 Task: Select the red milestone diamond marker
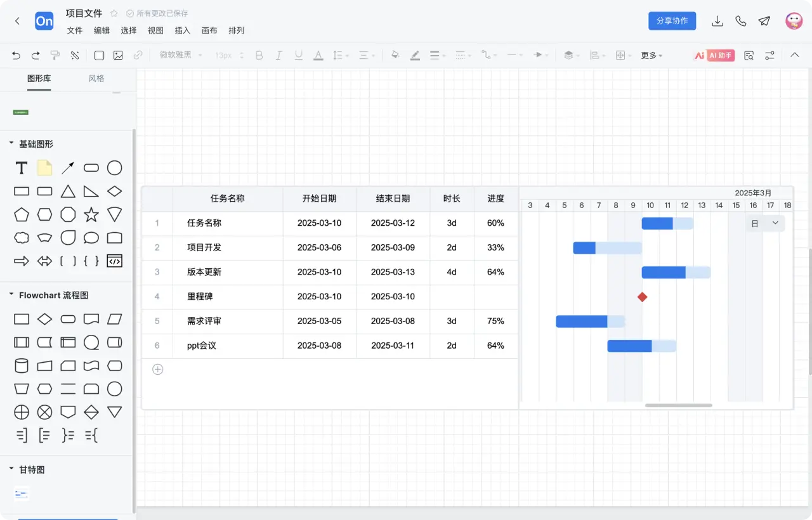click(642, 297)
